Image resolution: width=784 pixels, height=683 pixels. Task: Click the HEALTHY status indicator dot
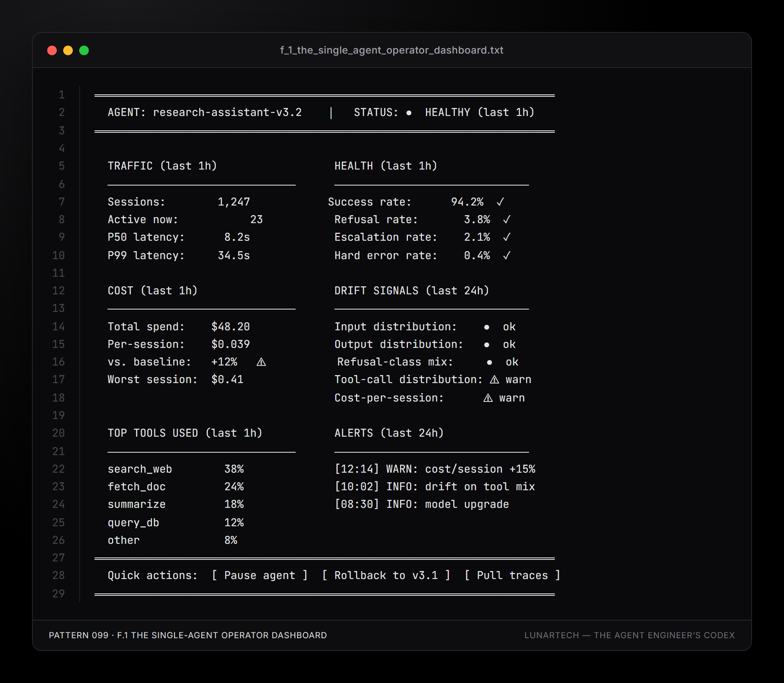tap(409, 113)
